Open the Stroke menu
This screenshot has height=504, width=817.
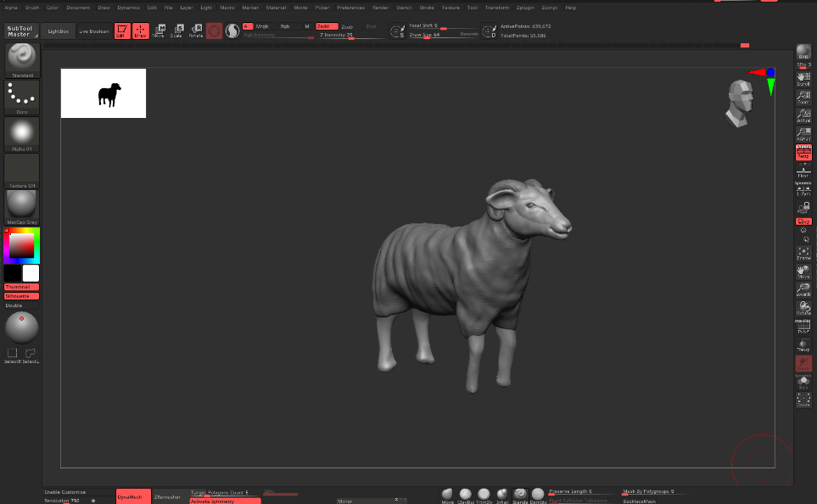(x=426, y=7)
